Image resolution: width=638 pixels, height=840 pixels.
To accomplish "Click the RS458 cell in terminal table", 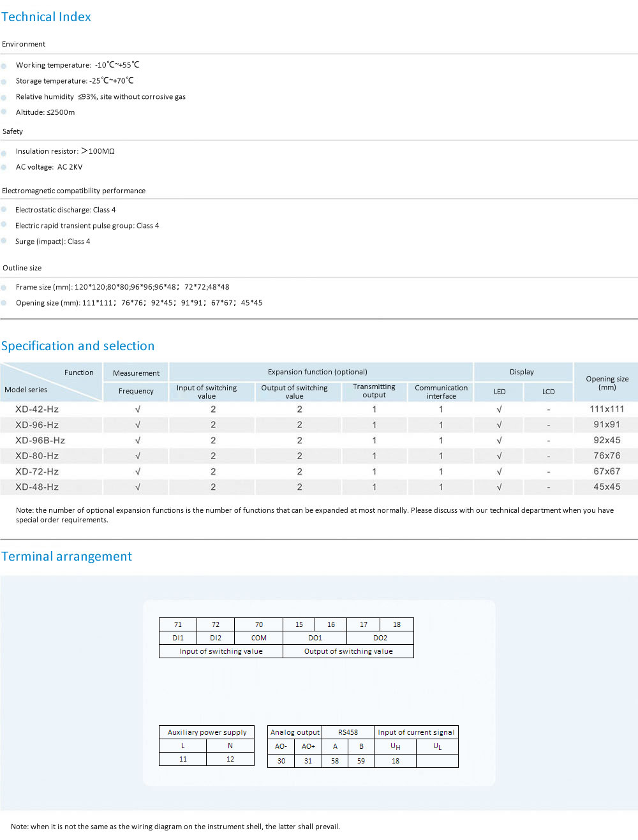I will tap(348, 732).
